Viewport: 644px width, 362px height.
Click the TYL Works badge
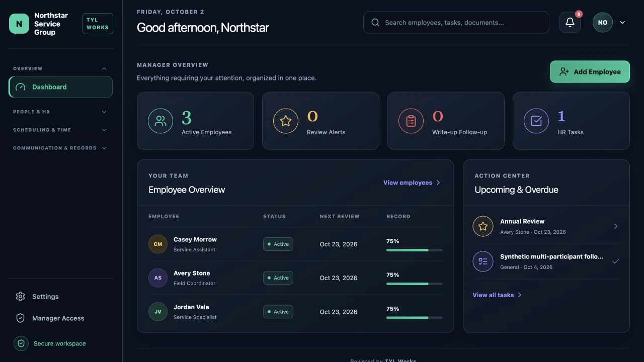98,24
